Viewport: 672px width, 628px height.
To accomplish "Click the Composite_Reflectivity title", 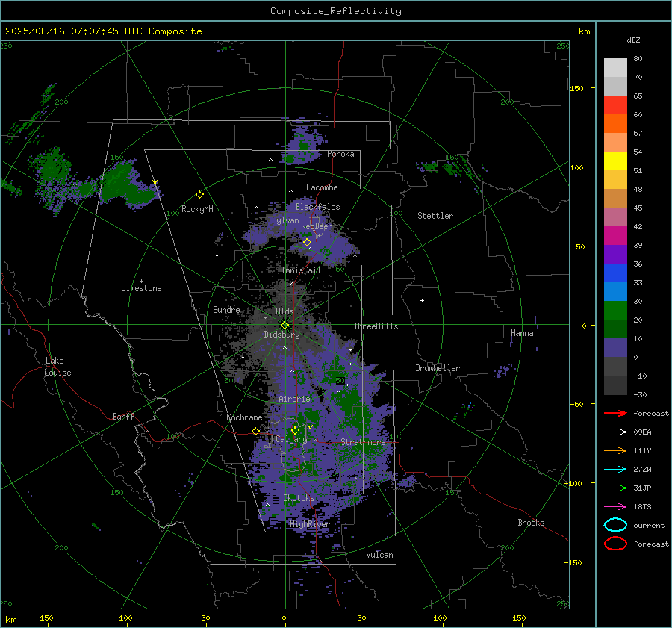I will pyautogui.click(x=336, y=11).
